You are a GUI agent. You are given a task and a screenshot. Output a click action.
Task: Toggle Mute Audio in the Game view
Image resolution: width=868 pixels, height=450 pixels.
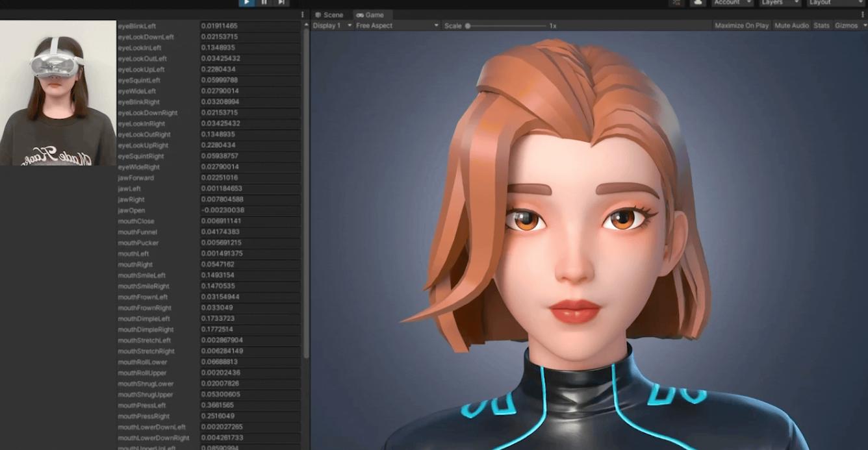pyautogui.click(x=791, y=26)
